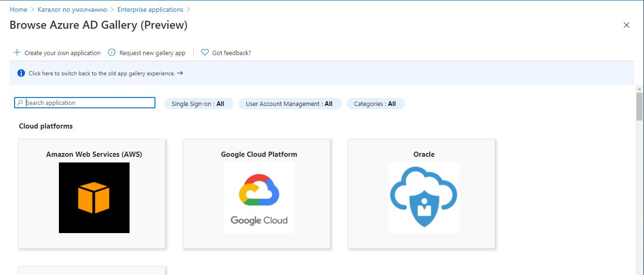Click the heart icon for feedback
The height and width of the screenshot is (275, 644).
204,53
